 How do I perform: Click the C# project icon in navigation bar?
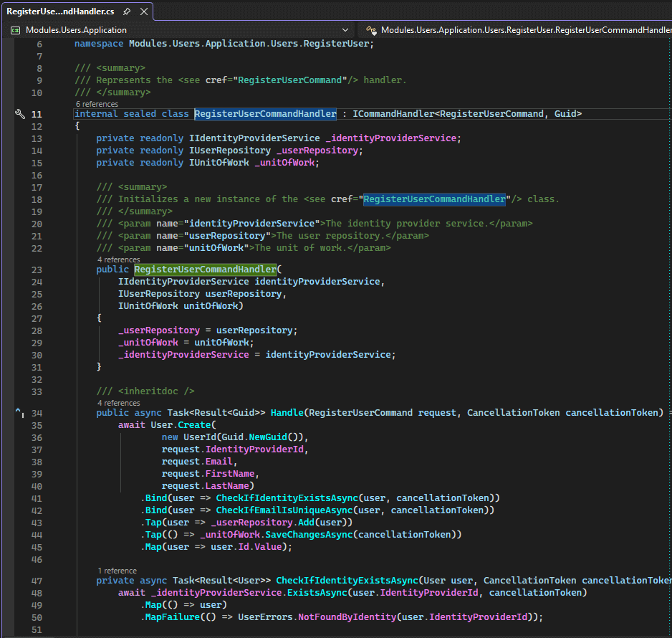[x=16, y=30]
